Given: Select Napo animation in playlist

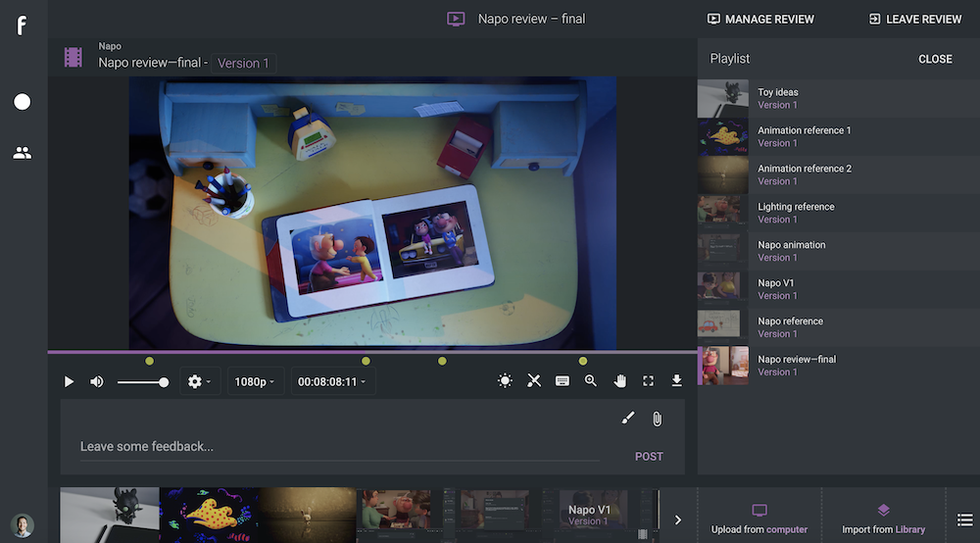Looking at the screenshot, I should pos(838,251).
